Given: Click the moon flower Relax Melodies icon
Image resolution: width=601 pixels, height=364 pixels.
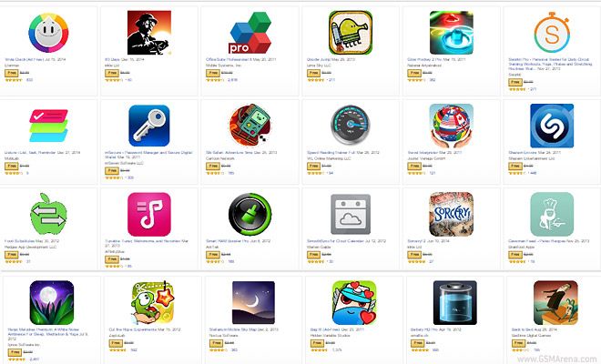Looking at the screenshot, I should 52,303.
